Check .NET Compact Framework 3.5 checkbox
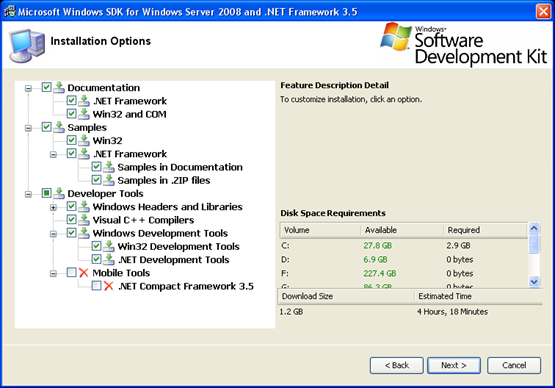Viewport: 555px width, 388px height. pos(96,285)
